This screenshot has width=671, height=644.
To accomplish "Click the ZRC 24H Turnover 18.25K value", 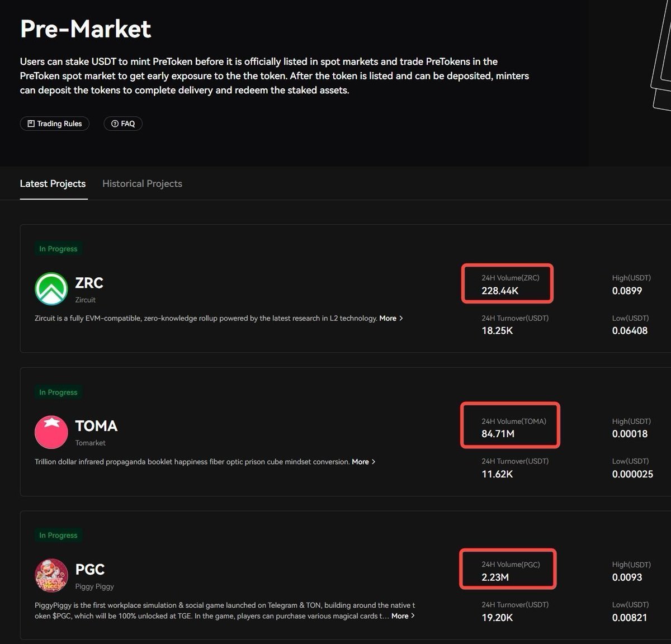I will pos(497,330).
